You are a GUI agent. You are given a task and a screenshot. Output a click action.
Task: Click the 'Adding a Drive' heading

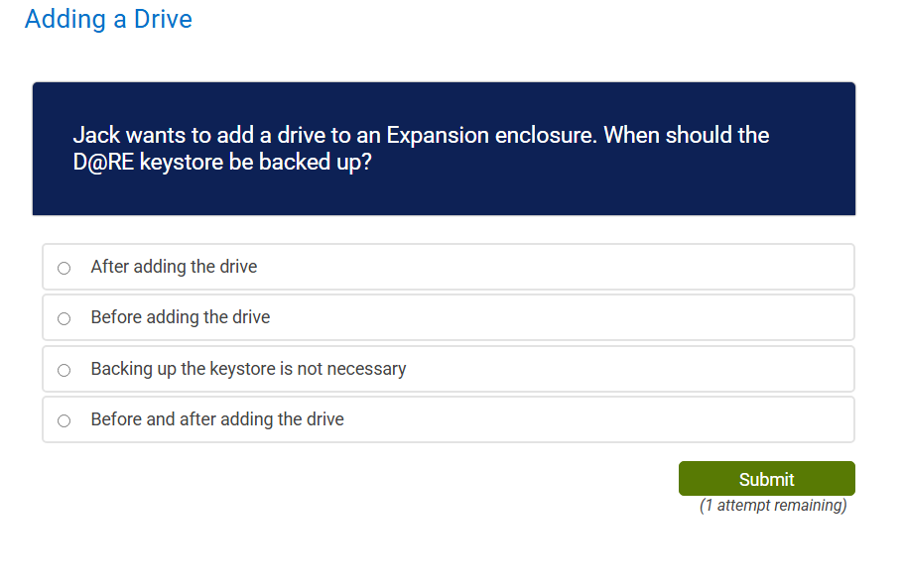click(107, 19)
